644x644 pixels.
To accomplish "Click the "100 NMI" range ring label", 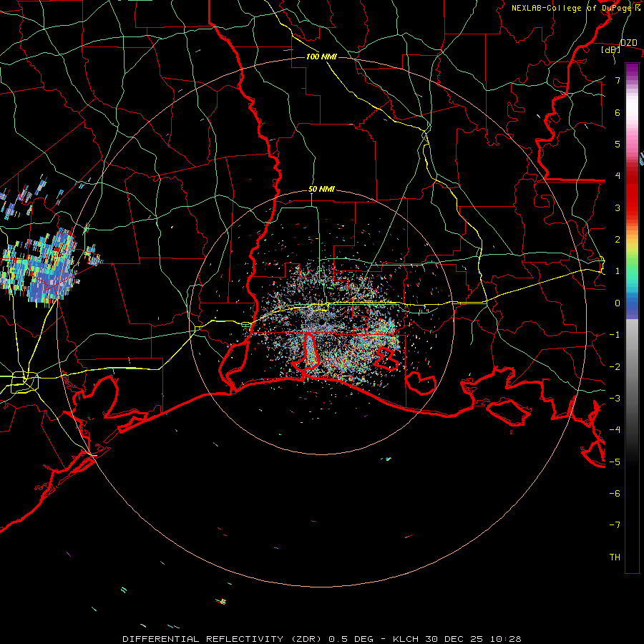I will [321, 57].
